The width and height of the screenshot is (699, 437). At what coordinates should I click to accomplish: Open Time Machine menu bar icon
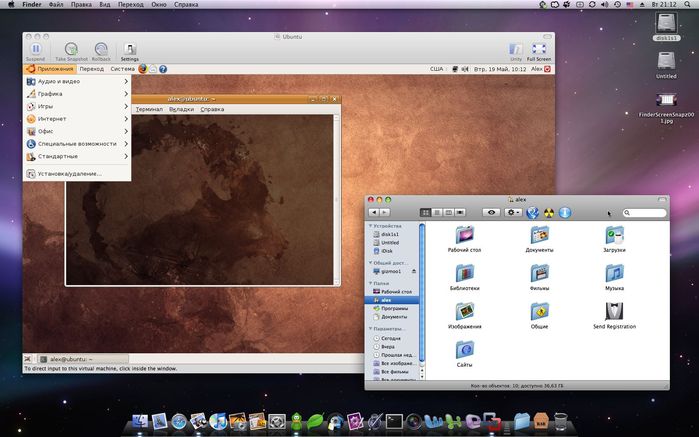(617, 4)
